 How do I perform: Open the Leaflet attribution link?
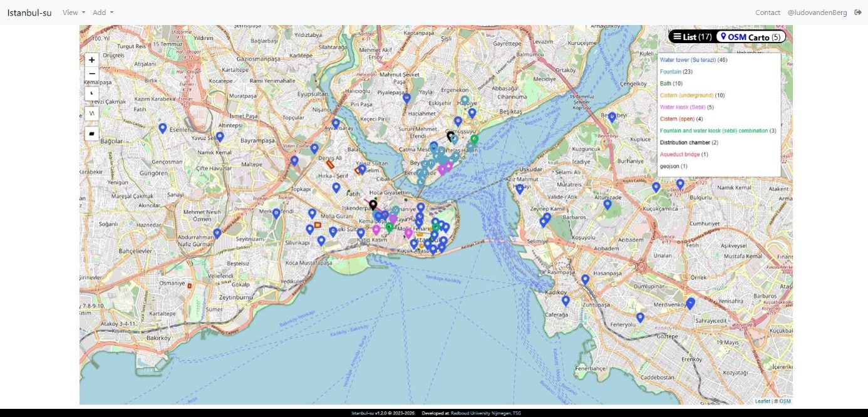tap(762, 401)
